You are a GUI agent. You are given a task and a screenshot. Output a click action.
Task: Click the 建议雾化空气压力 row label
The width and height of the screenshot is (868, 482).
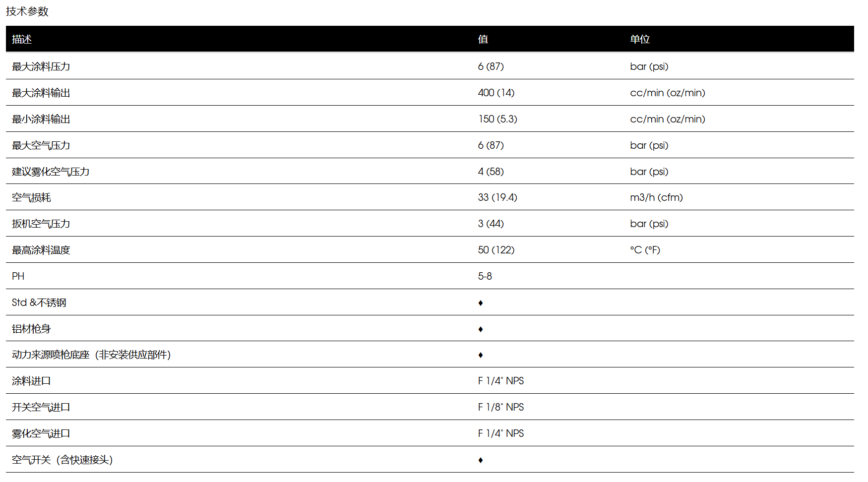[51, 172]
